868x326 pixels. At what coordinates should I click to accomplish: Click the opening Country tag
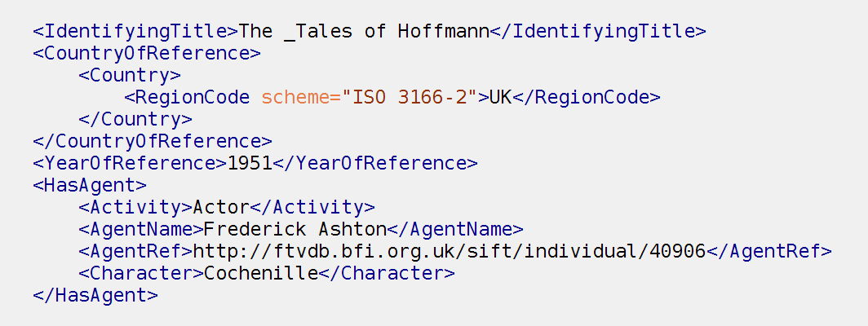click(130, 75)
